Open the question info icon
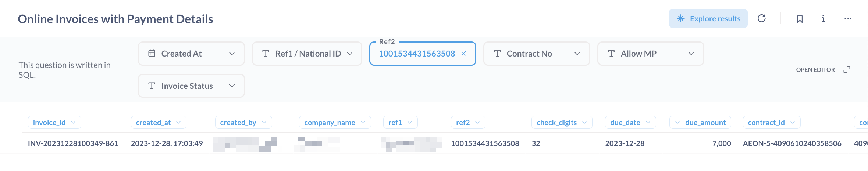 click(x=823, y=18)
